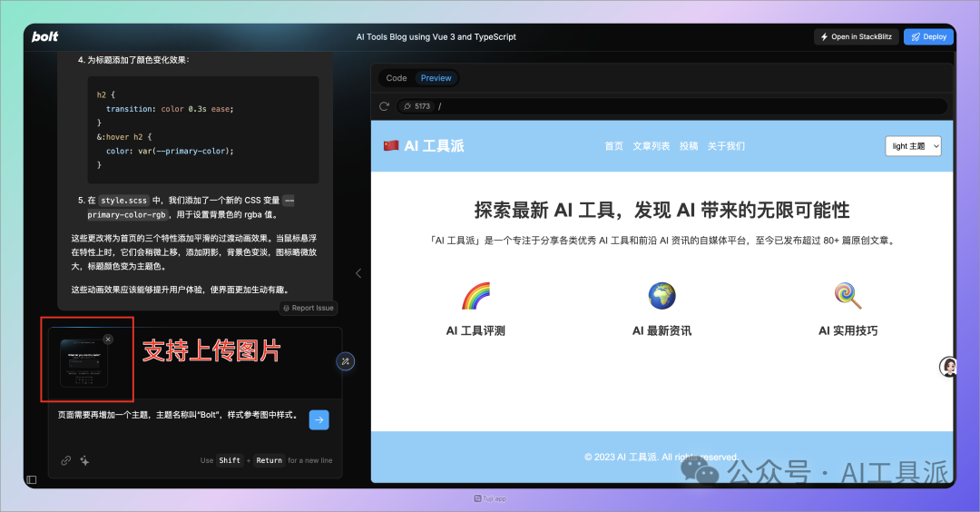Select the AI 工具评测 heading

(x=475, y=330)
